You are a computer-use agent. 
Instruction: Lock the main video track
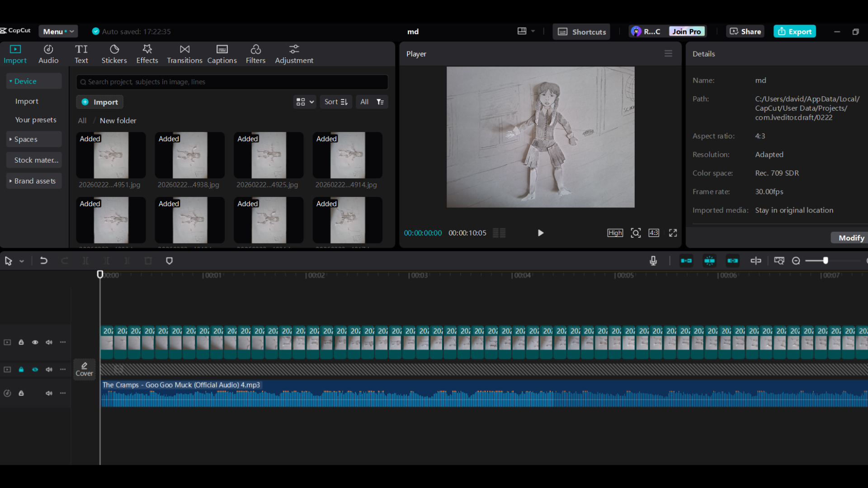21,342
